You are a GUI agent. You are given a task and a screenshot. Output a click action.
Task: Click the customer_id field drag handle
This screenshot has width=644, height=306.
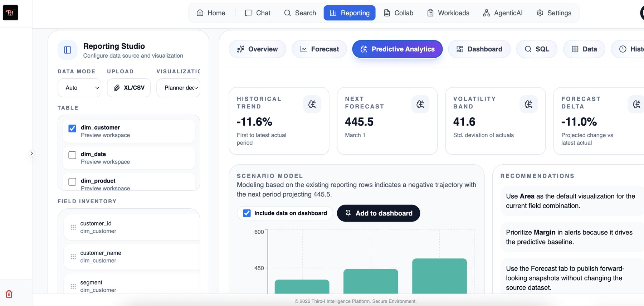click(x=73, y=227)
